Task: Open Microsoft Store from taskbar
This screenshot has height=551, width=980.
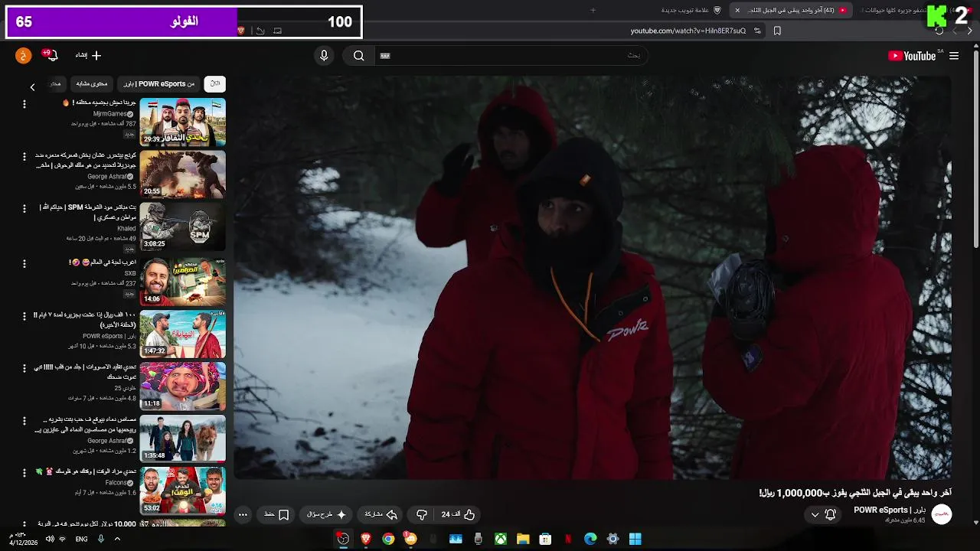Action: (545, 539)
